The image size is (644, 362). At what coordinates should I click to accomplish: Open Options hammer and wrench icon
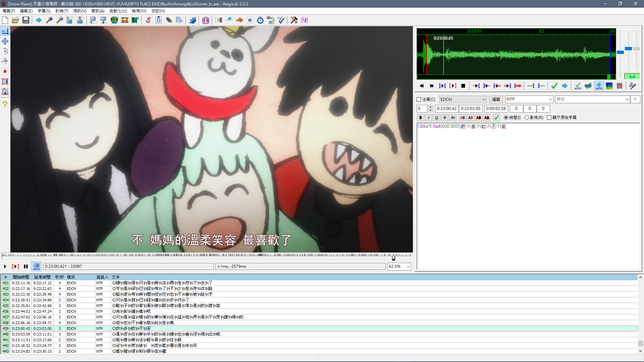tap(294, 20)
